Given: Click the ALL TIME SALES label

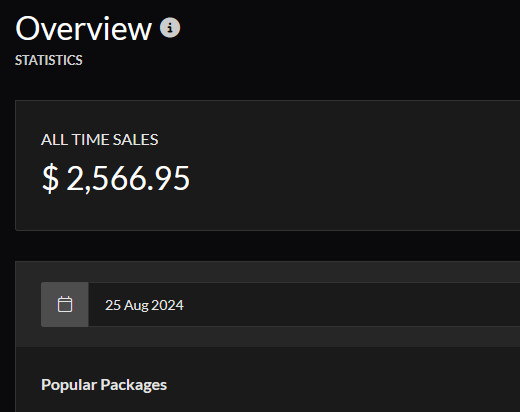Looking at the screenshot, I should [100, 139].
